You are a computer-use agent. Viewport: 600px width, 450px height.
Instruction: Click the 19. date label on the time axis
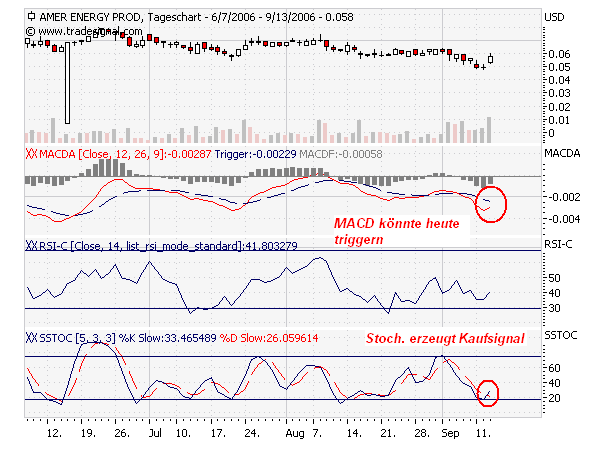coord(88,433)
